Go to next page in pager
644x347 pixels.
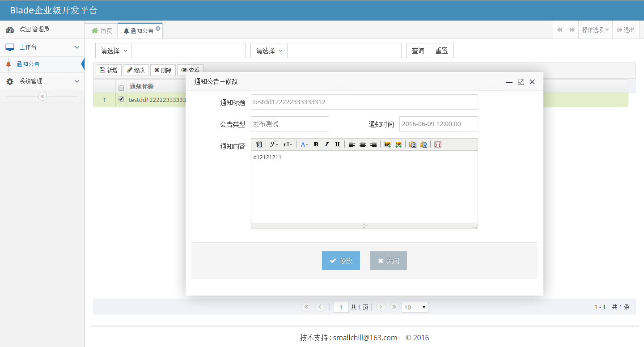tap(381, 307)
